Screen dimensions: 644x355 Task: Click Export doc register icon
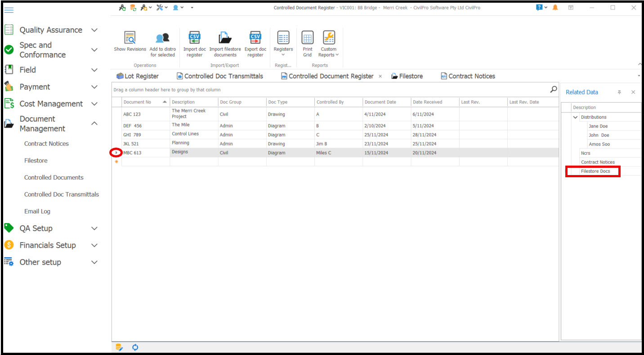pos(255,38)
